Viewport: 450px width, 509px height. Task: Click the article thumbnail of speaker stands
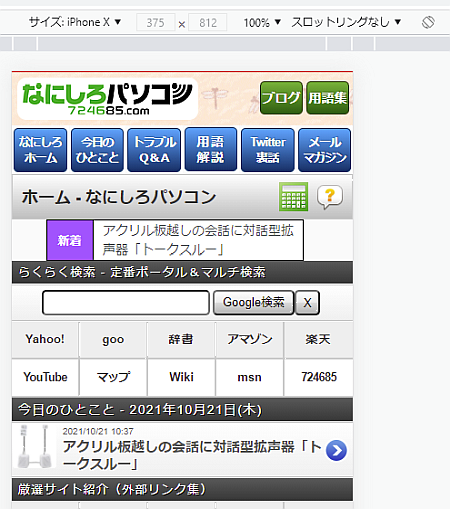click(35, 446)
